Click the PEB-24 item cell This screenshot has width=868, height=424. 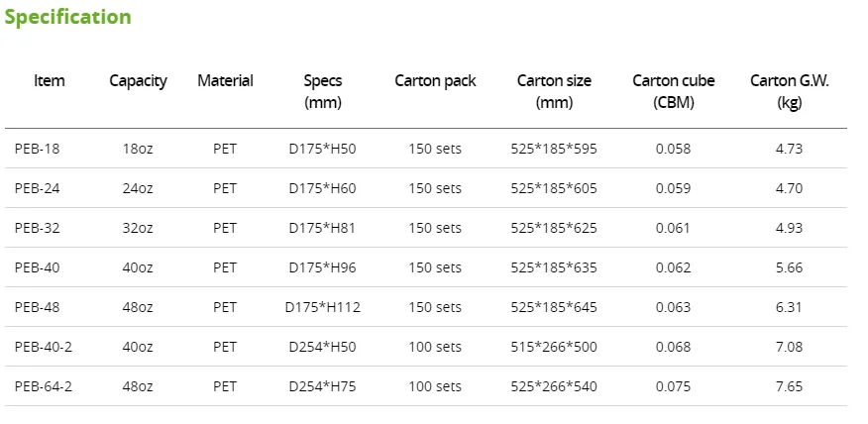(x=37, y=188)
